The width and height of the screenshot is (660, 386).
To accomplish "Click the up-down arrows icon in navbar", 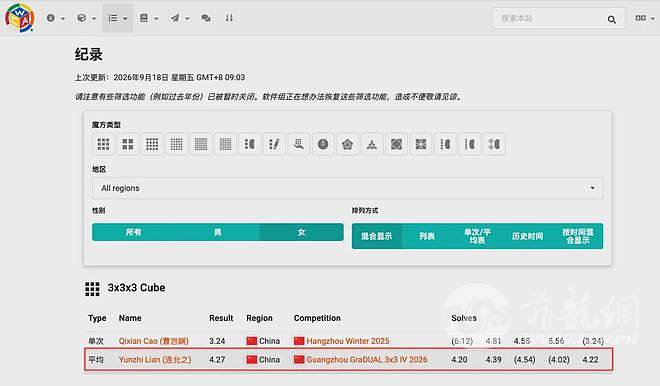I will (x=229, y=18).
